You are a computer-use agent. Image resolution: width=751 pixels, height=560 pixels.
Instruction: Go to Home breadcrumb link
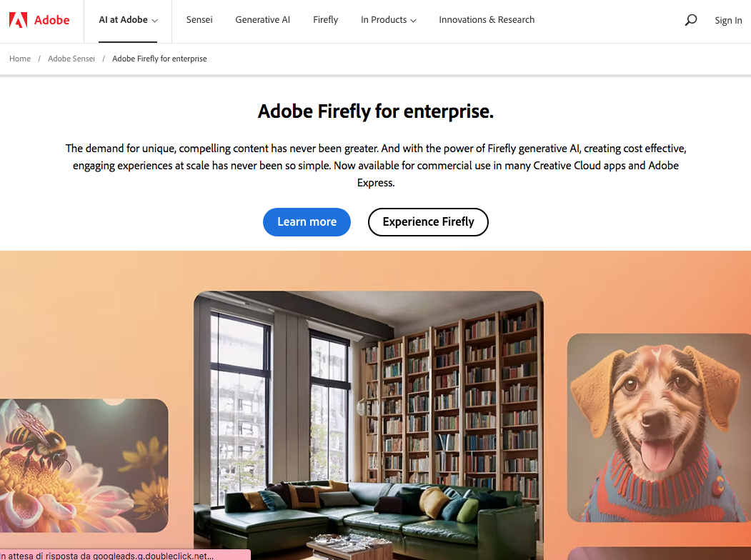pyautogui.click(x=19, y=59)
